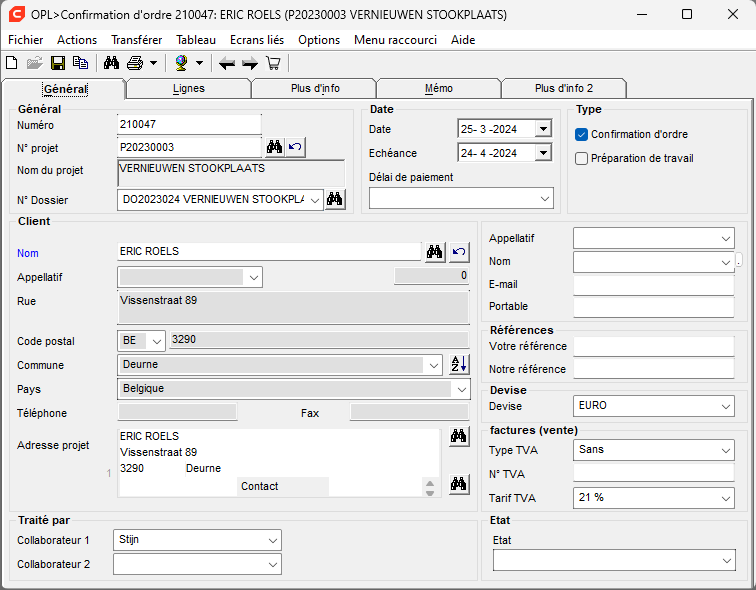Click the Print toolbar icon
The height and width of the screenshot is (590, 756).
pyautogui.click(x=135, y=63)
